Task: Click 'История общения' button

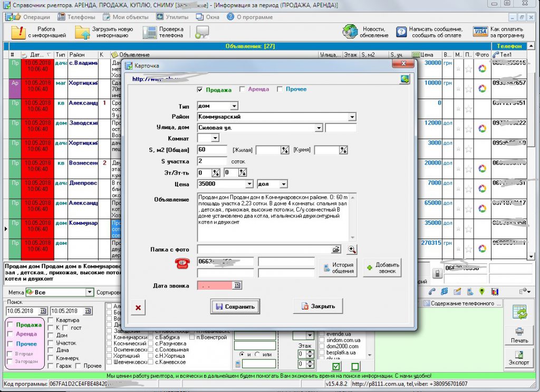Action: point(339,267)
